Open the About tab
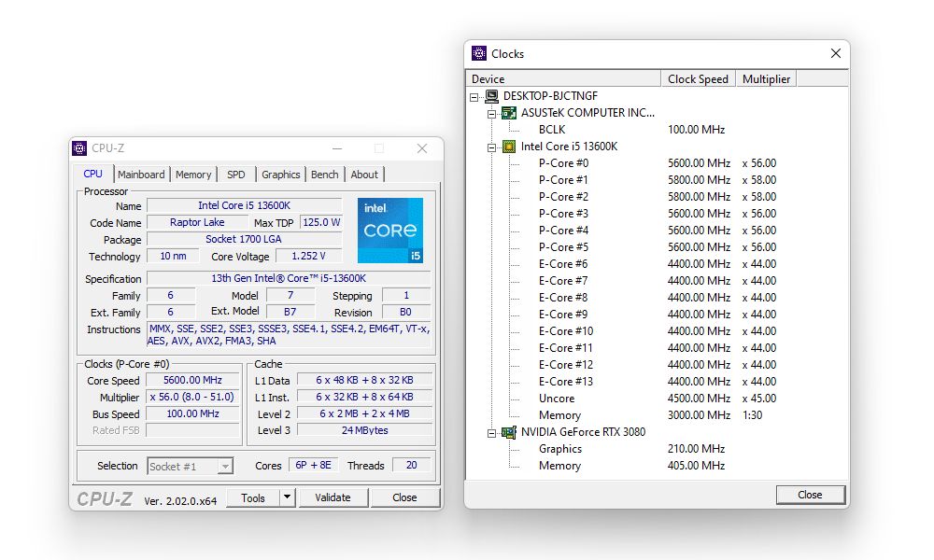 [x=364, y=175]
